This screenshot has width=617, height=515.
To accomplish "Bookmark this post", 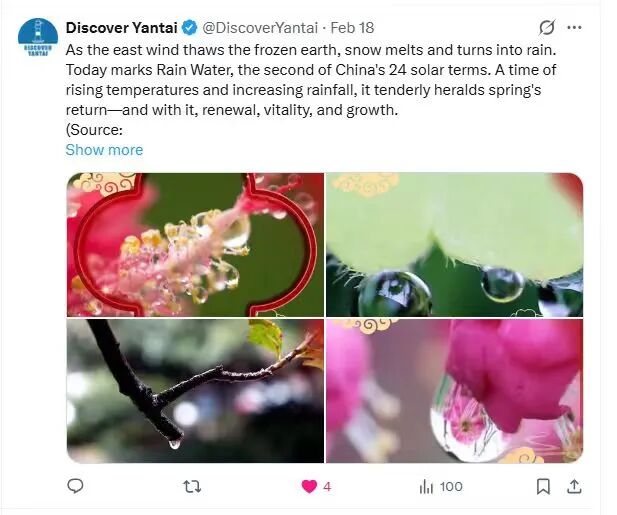I will click(x=543, y=486).
